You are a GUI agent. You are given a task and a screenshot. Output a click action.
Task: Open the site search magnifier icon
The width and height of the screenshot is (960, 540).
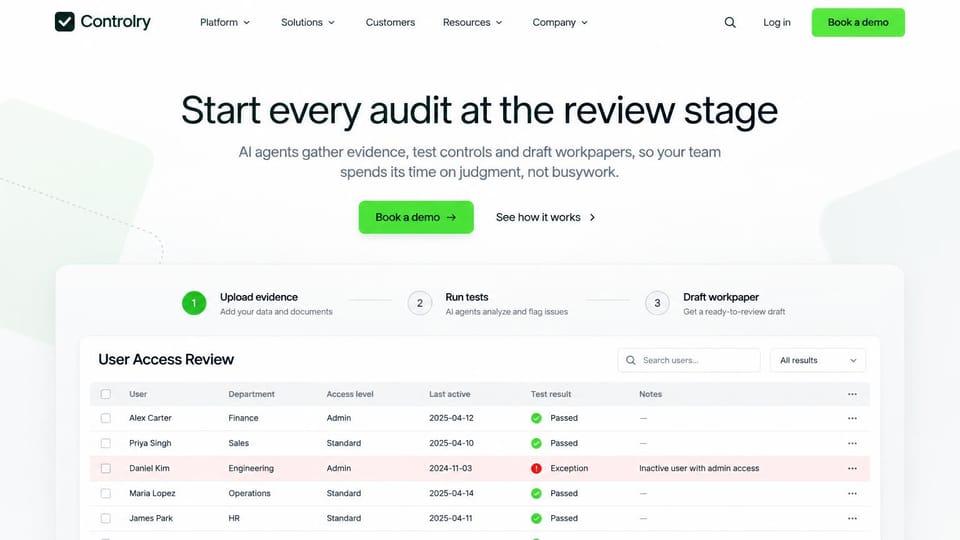coord(730,22)
